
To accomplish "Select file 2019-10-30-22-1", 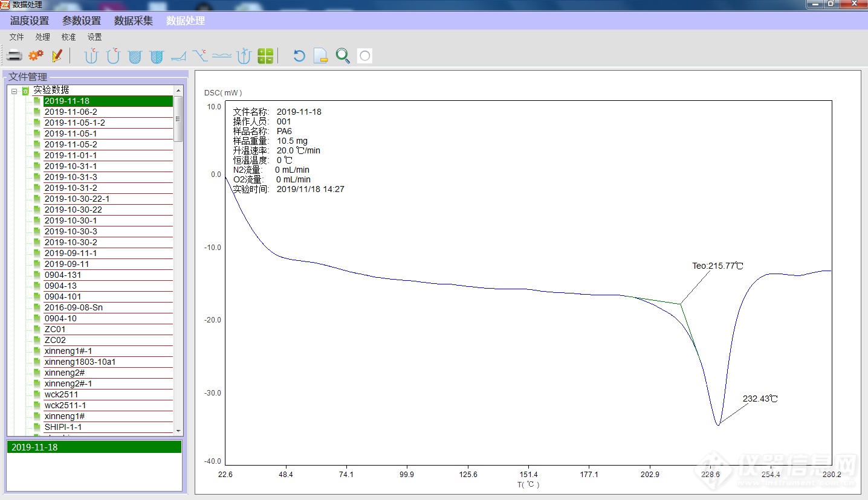I will click(108, 199).
